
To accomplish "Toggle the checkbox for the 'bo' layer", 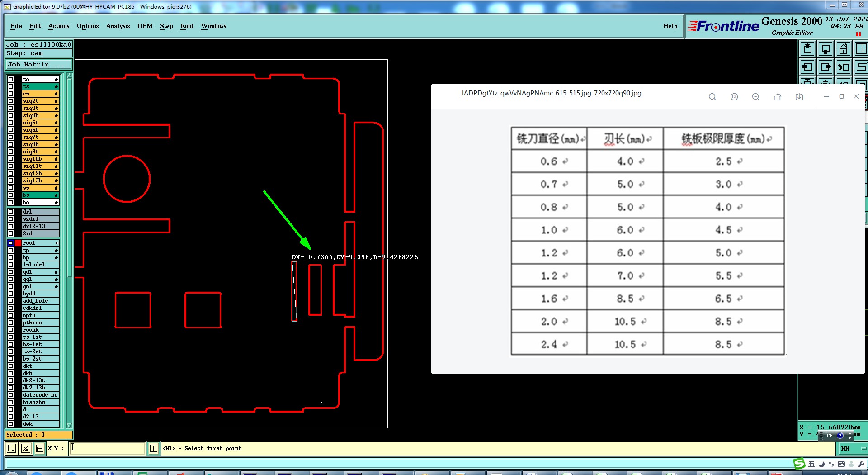I will point(11,202).
